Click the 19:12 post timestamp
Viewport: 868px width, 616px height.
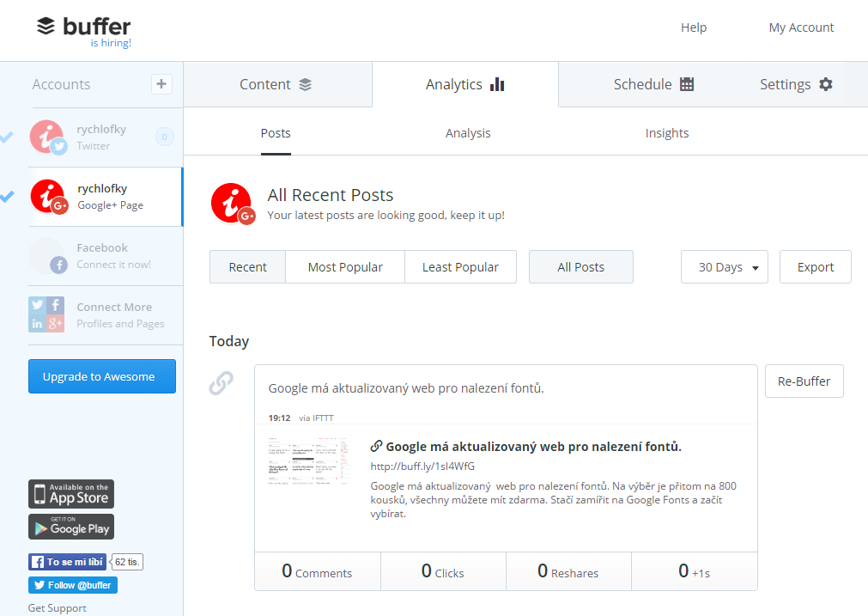280,418
